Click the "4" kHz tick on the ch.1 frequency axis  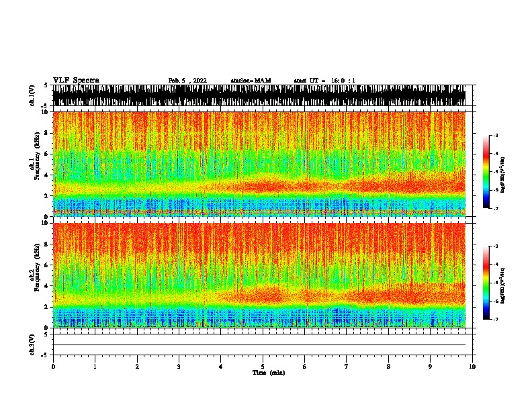(x=48, y=175)
